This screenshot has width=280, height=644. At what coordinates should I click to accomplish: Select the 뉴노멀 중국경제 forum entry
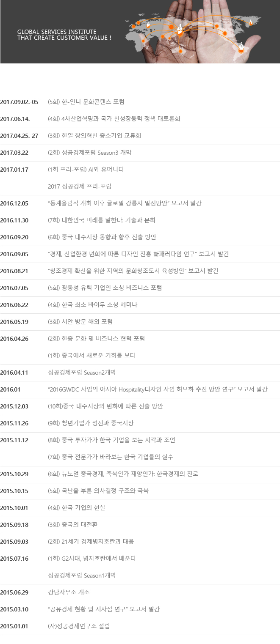123,474
